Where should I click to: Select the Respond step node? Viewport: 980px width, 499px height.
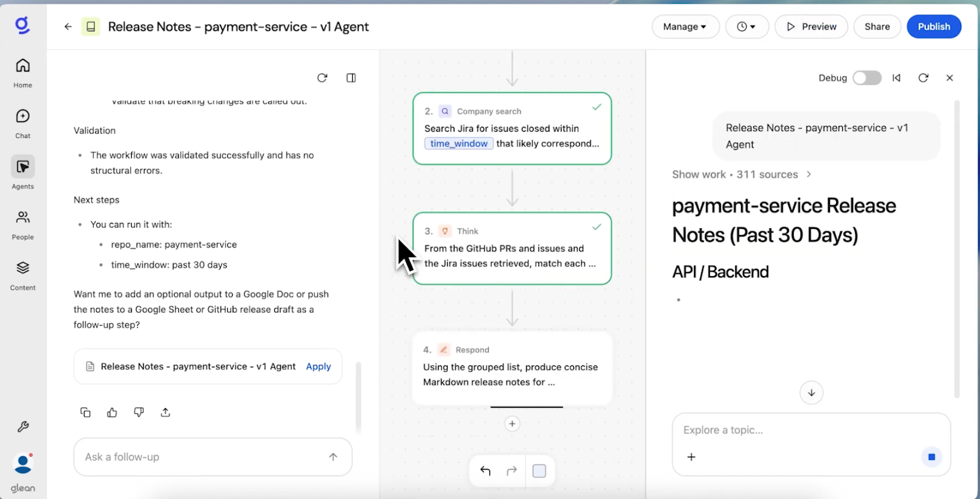(x=512, y=367)
